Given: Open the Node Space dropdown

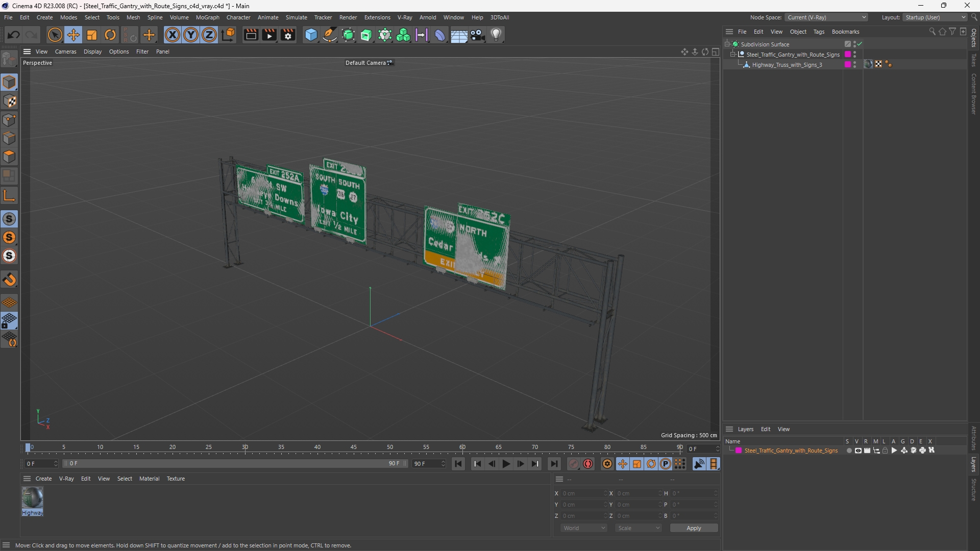Looking at the screenshot, I should click(x=826, y=17).
